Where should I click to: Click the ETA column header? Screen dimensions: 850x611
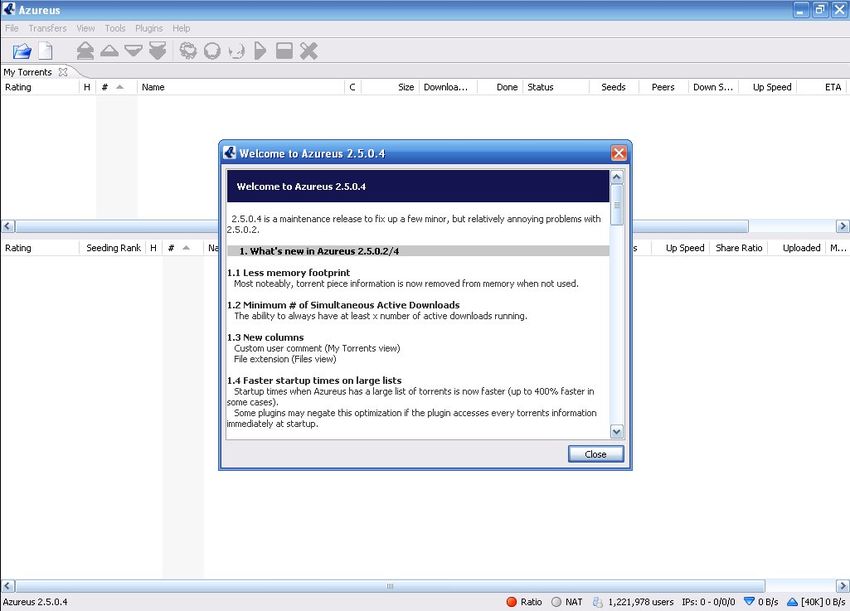pyautogui.click(x=821, y=87)
